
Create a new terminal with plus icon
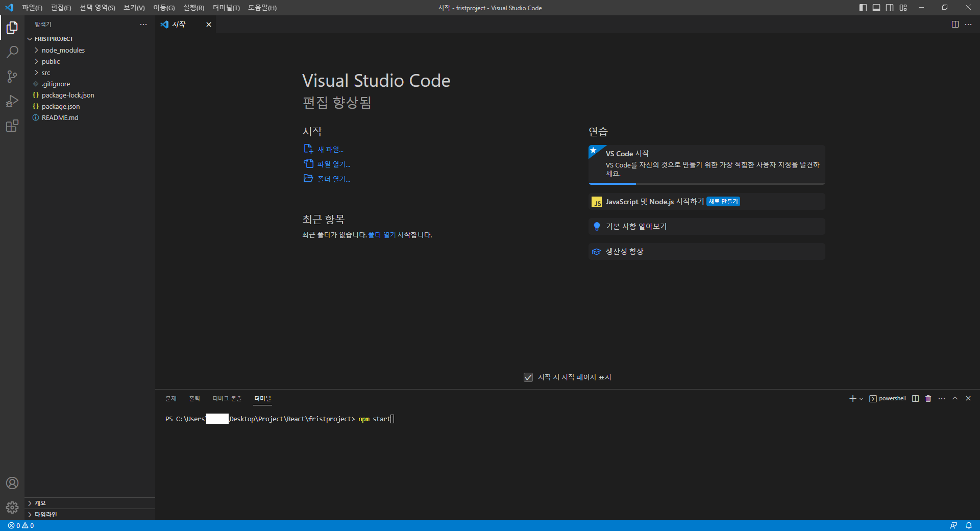(x=852, y=398)
